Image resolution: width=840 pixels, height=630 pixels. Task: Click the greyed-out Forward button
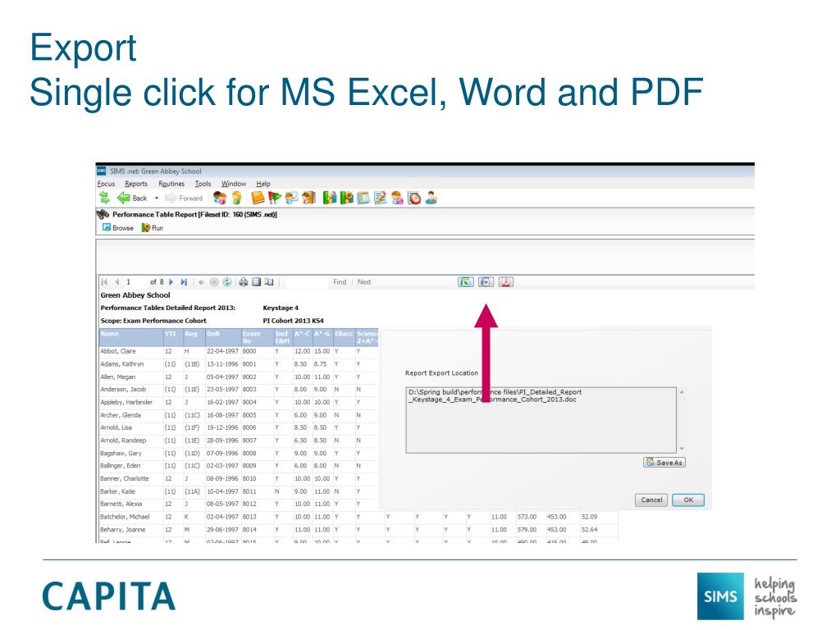[184, 199]
